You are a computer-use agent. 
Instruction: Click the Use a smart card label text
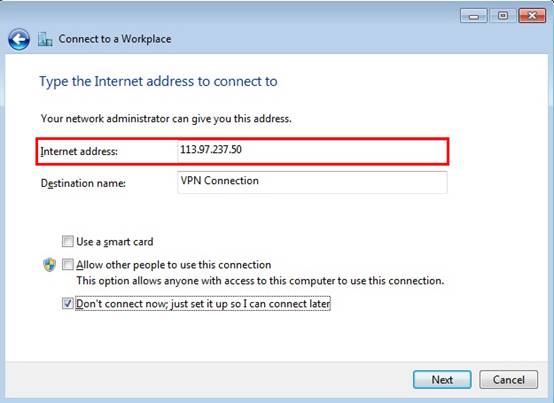pyautogui.click(x=115, y=242)
